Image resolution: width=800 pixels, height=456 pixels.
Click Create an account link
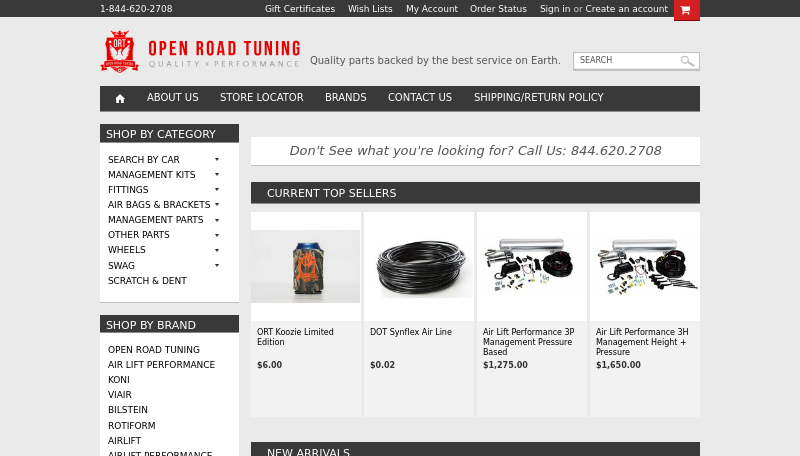tap(627, 9)
